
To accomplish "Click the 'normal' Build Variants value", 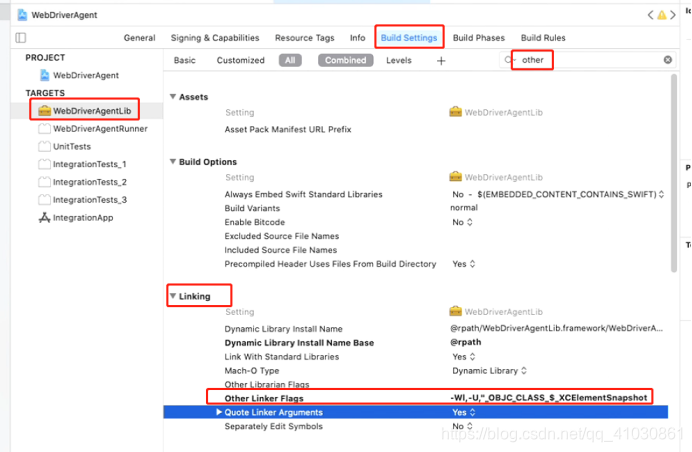I will tap(464, 207).
